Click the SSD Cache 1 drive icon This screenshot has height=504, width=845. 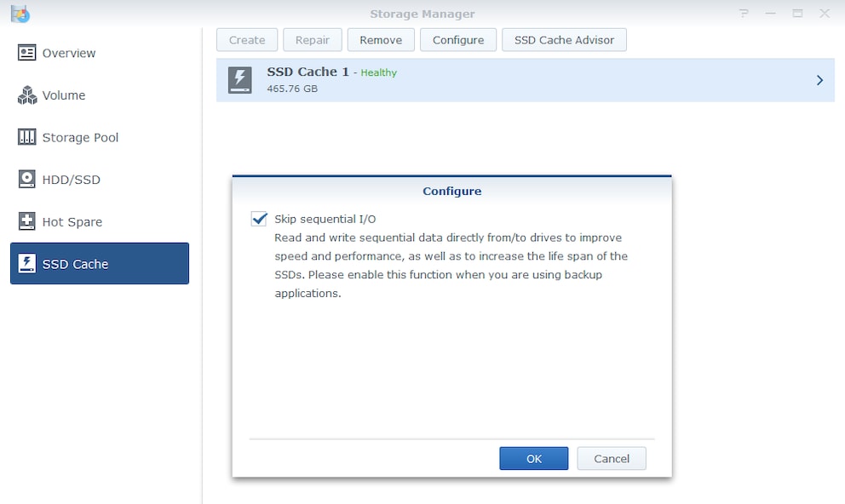point(240,80)
